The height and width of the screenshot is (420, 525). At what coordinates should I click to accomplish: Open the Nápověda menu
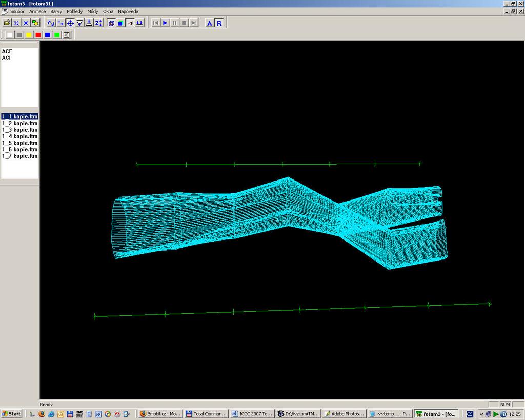coord(128,11)
